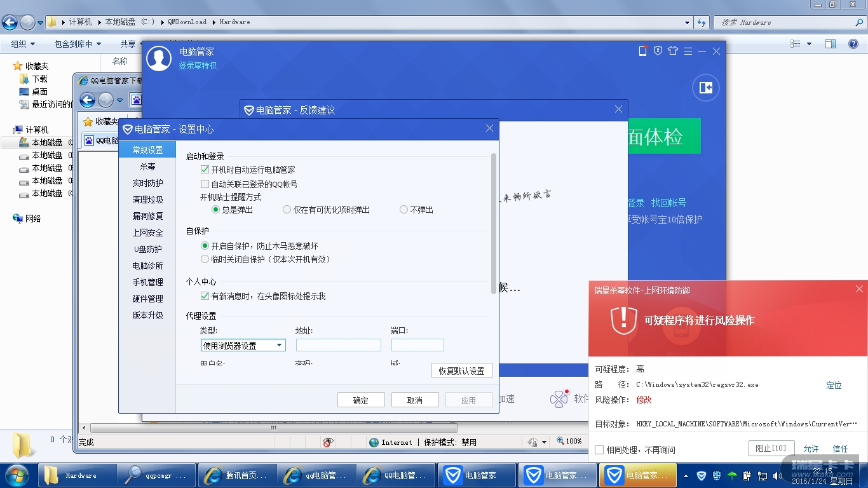This screenshot has width=868, height=488.
Task: Select 仅在有可优化项时弹出 radio button
Action: tap(287, 210)
